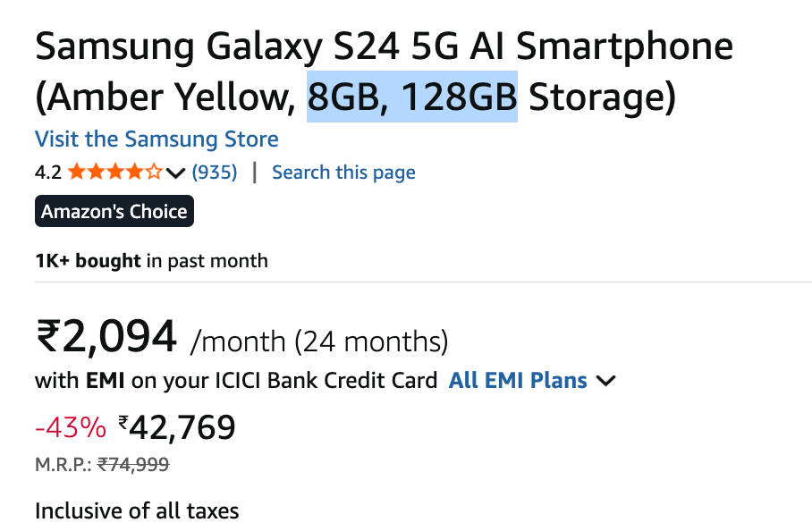The image size is (812, 531).
Task: Click the Visit the Samsung Store link
Action: point(156,139)
